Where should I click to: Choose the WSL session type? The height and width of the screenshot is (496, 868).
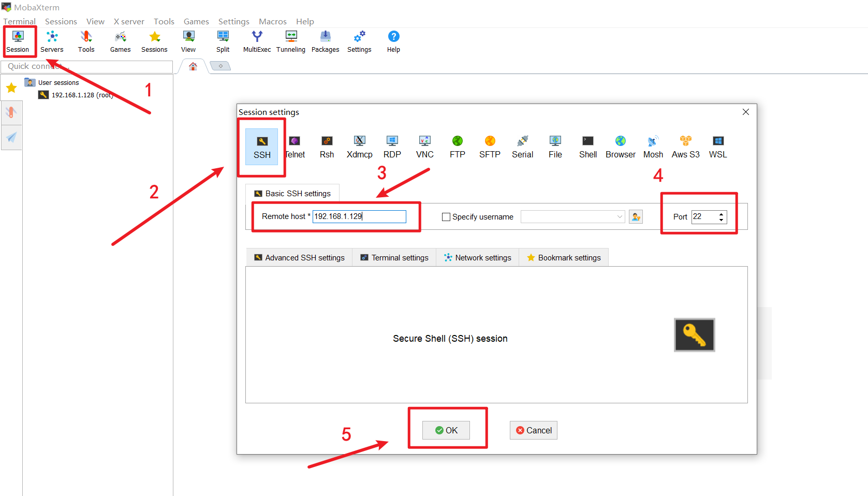(718, 147)
